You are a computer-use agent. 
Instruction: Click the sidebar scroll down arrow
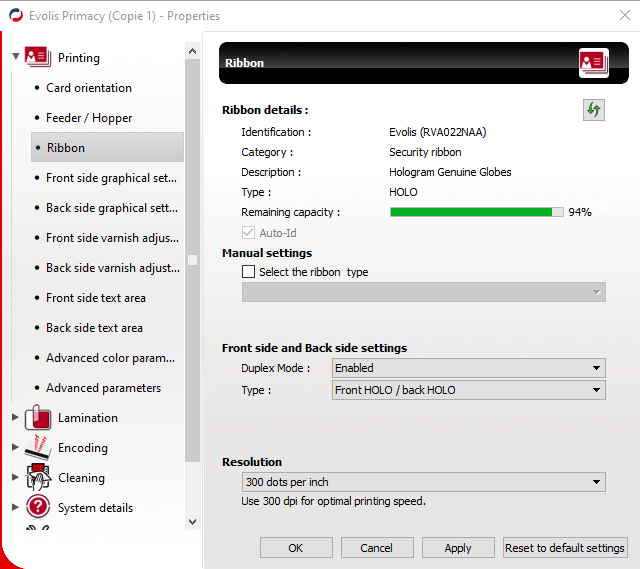[x=192, y=521]
